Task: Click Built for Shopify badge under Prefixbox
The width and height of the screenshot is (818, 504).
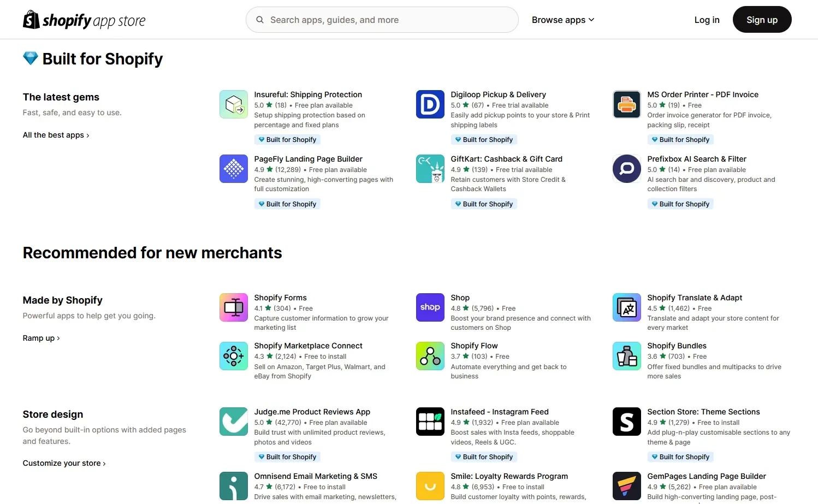Action: (680, 204)
